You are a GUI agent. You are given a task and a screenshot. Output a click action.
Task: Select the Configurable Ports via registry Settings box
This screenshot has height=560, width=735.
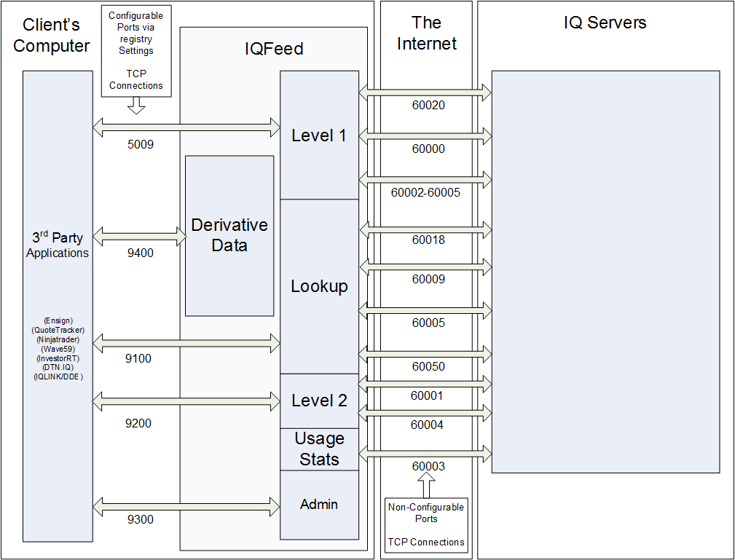click(136, 51)
